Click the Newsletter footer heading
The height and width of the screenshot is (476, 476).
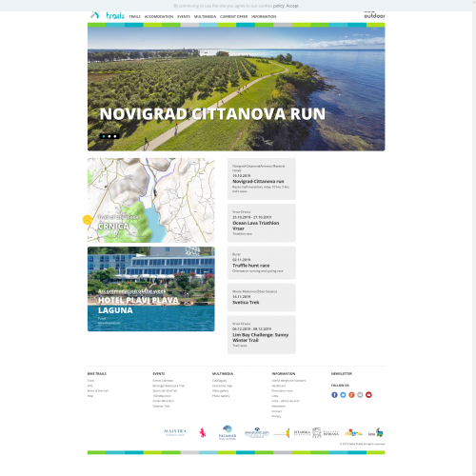click(342, 374)
